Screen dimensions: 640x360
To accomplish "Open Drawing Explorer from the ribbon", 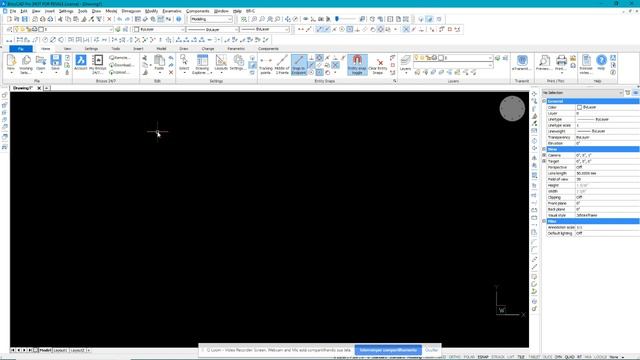I will click(x=202, y=64).
